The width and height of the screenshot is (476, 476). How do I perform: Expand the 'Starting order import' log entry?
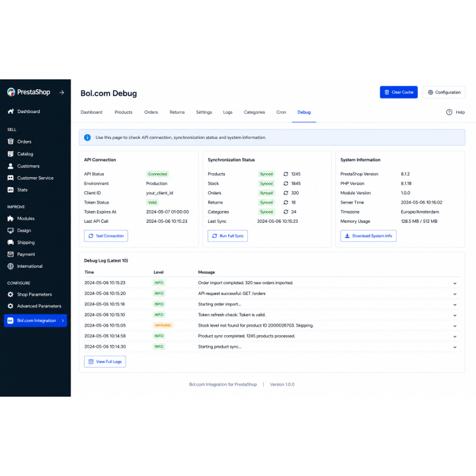point(455,305)
